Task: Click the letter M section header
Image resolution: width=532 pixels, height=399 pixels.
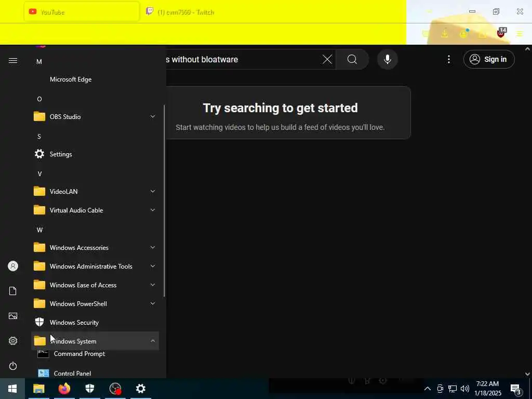Action: coord(39,62)
